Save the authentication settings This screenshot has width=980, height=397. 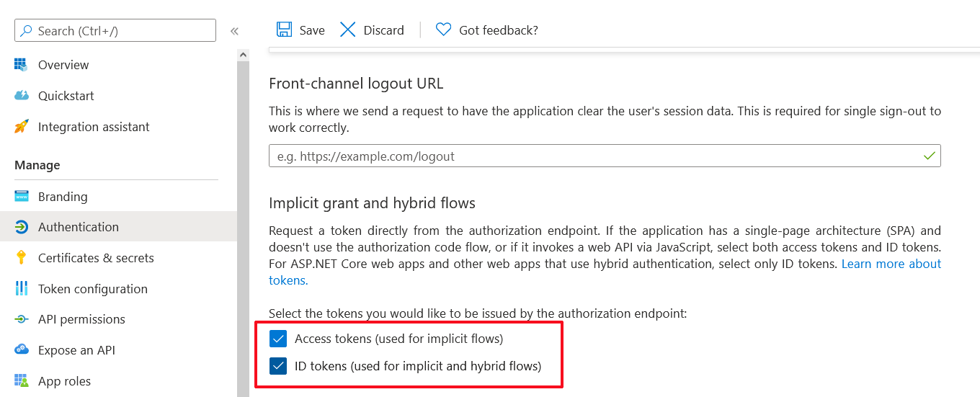click(300, 30)
